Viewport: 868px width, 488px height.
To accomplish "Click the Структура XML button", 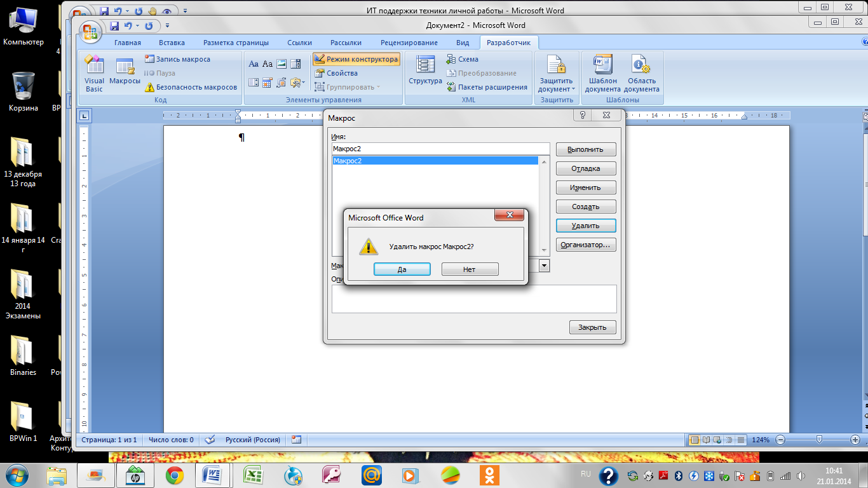I will [x=425, y=71].
